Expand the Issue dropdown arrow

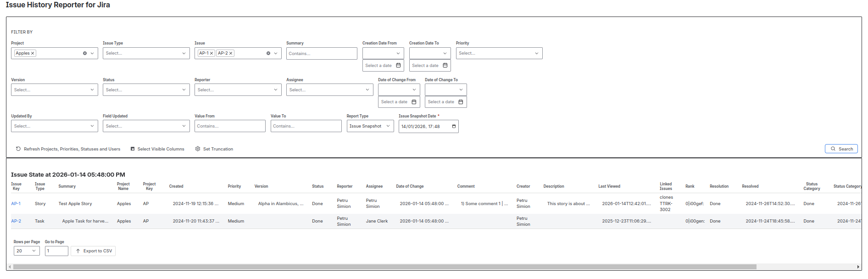(276, 53)
